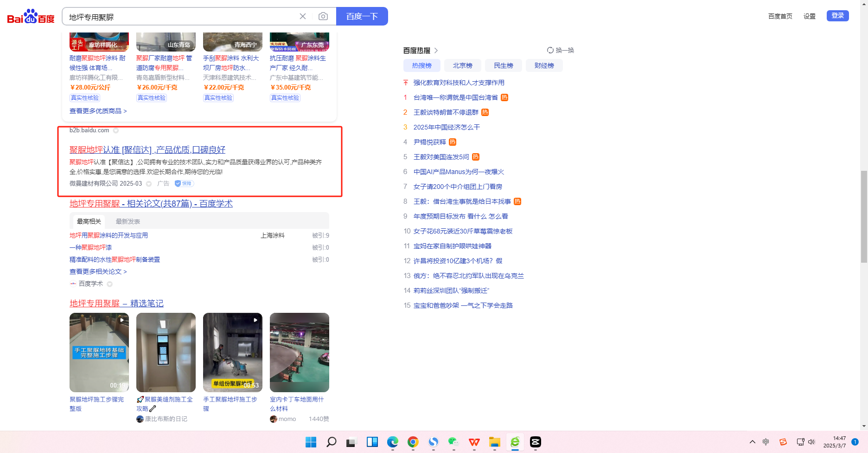Click the volume icon in system tray
The image size is (868, 453).
click(x=811, y=442)
